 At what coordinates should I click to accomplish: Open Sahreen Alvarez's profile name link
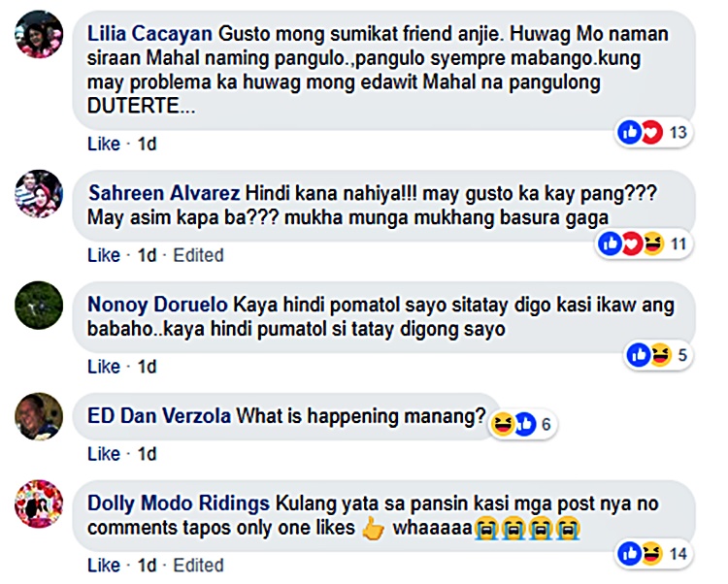[164, 193]
